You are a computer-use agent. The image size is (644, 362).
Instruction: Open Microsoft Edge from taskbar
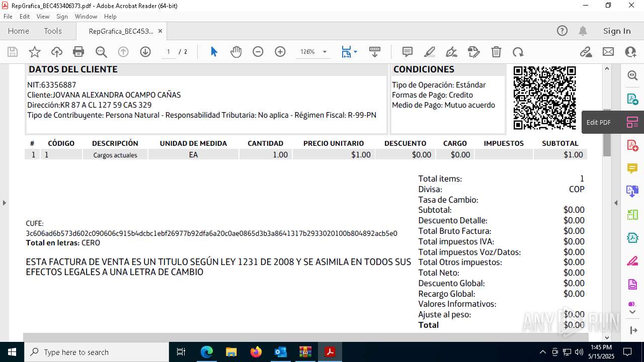coord(207,352)
